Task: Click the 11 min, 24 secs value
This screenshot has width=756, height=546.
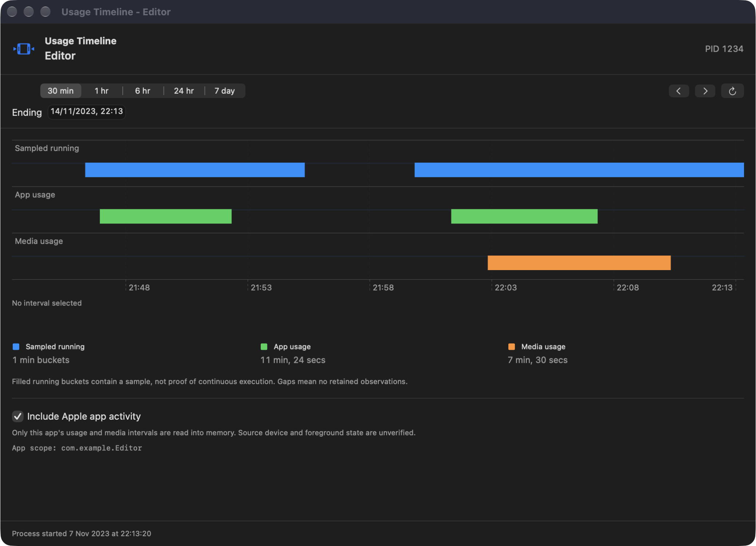Action: click(293, 360)
